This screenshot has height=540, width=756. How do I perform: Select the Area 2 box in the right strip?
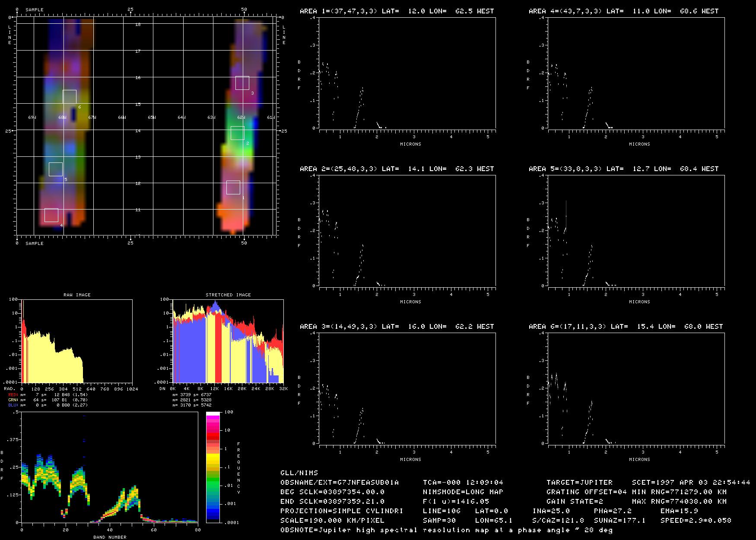[238, 133]
